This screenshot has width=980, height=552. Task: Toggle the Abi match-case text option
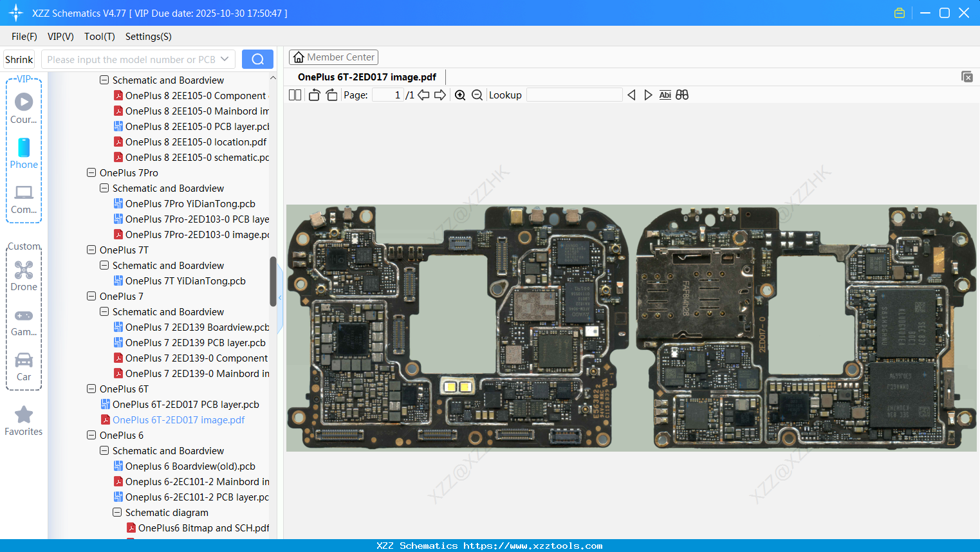665,95
